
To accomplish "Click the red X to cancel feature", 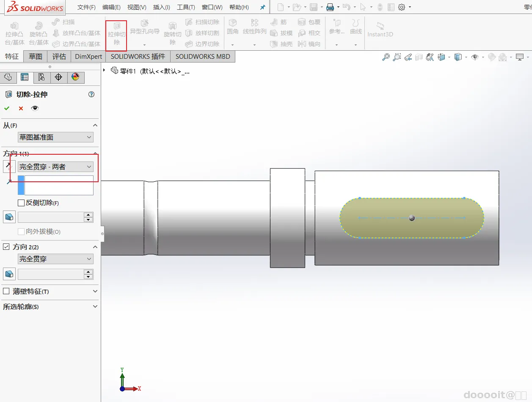I will [21, 108].
